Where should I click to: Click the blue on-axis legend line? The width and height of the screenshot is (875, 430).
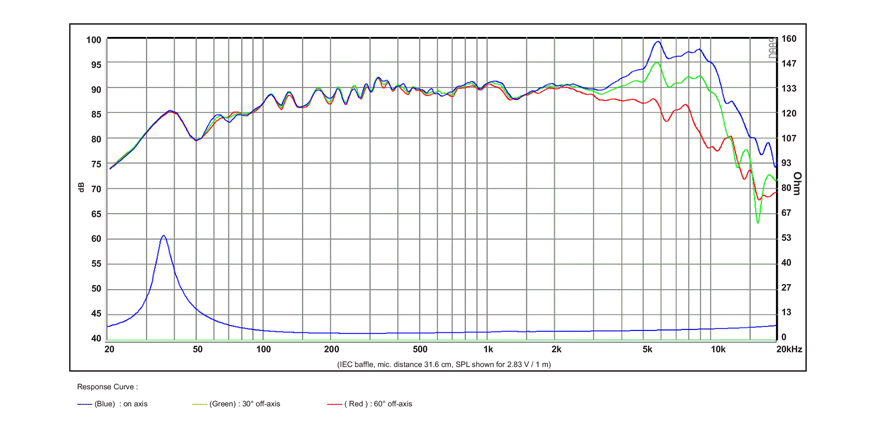click(84, 404)
